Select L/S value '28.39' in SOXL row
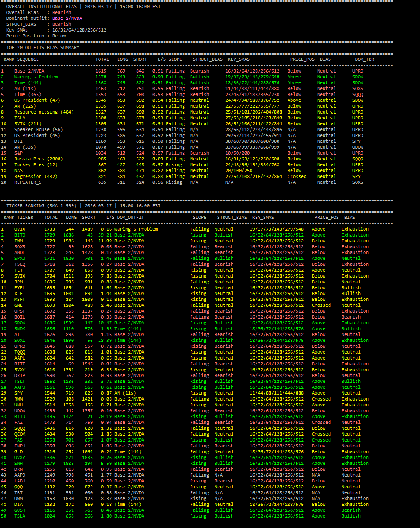Image resolution: width=420 pixels, height=528 pixels. [x=105, y=341]
